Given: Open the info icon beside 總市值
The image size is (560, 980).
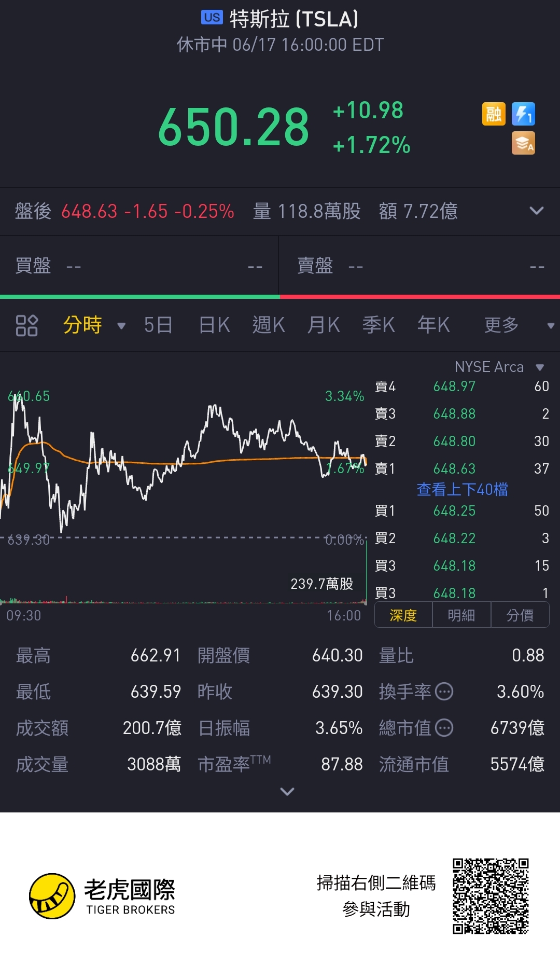Looking at the screenshot, I should pyautogui.click(x=444, y=728).
